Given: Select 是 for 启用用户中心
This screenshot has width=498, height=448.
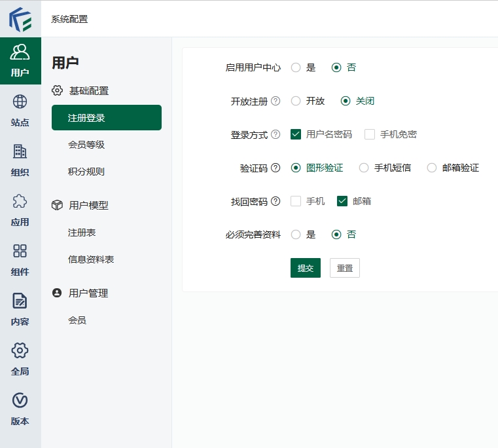Looking at the screenshot, I should click(296, 67).
